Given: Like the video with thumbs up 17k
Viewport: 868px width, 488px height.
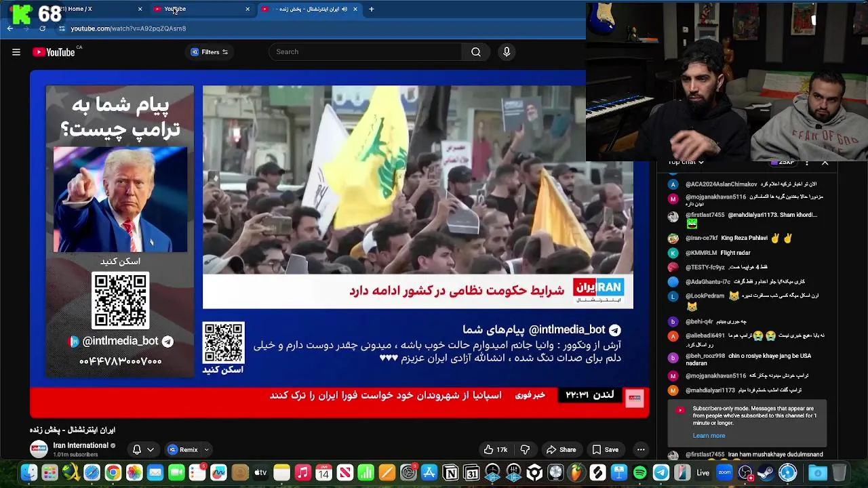Looking at the screenshot, I should point(495,449).
